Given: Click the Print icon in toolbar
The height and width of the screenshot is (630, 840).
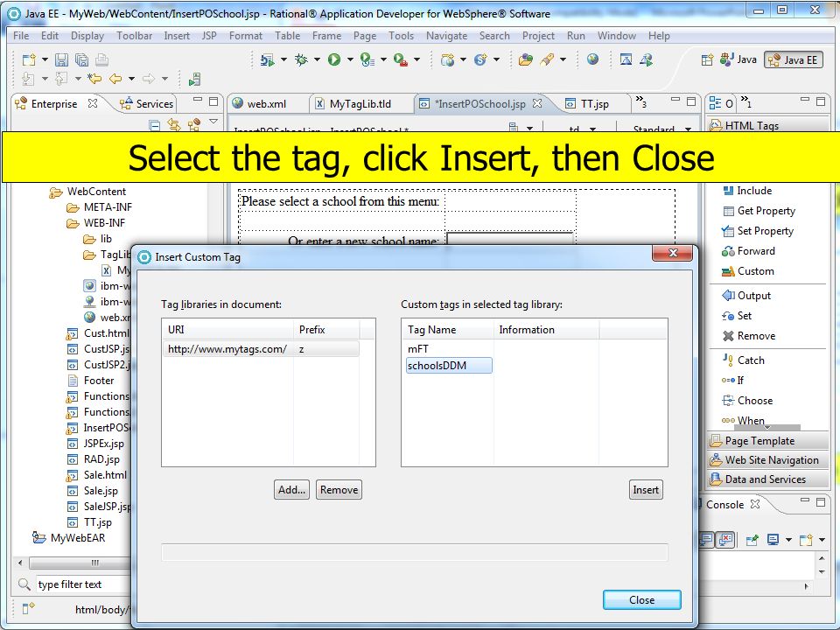Looking at the screenshot, I should click(101, 59).
